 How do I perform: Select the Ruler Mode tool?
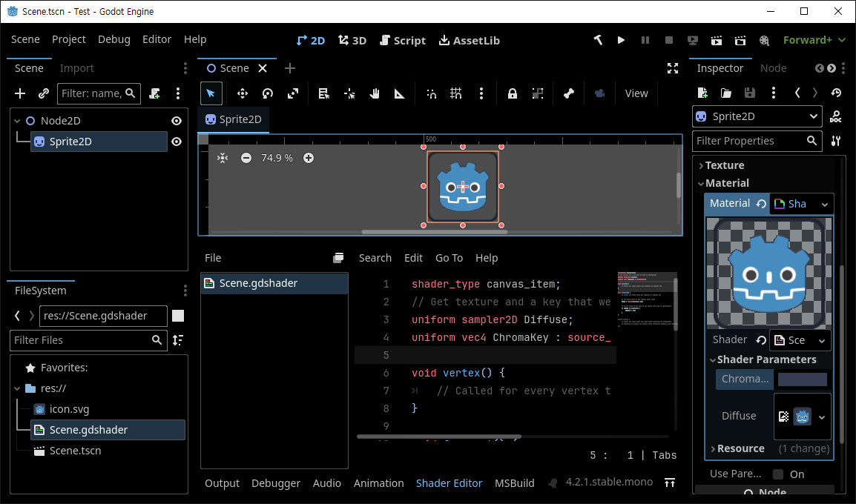point(400,93)
